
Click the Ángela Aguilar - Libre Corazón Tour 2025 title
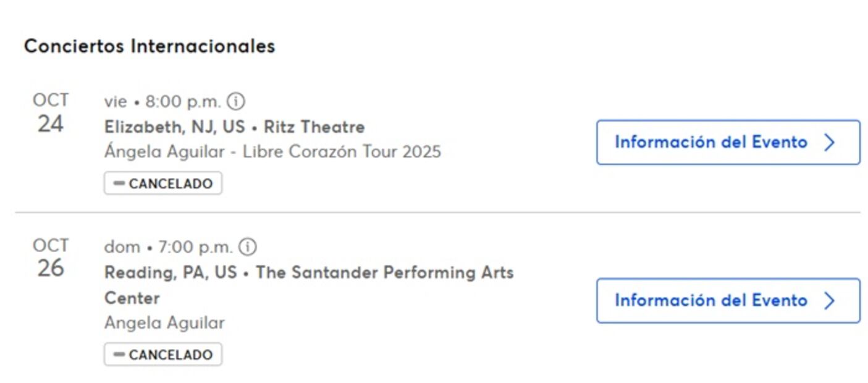point(272,151)
